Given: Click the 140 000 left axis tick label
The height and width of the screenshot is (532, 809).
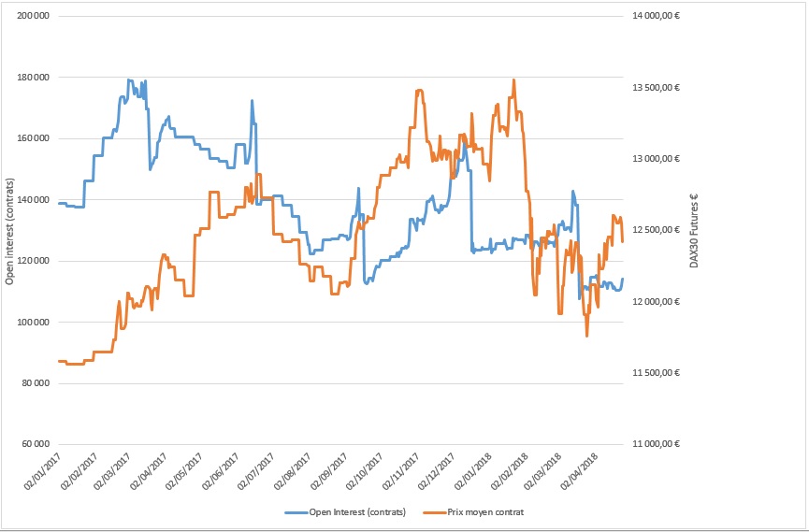Looking at the screenshot, I should pyautogui.click(x=33, y=200).
